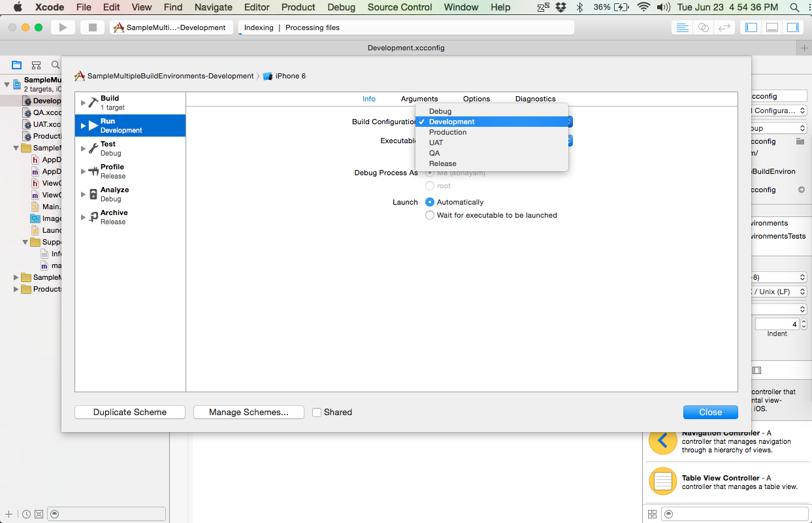Image resolution: width=812 pixels, height=523 pixels.
Task: Show only recent files in navigator
Action: (x=26, y=514)
